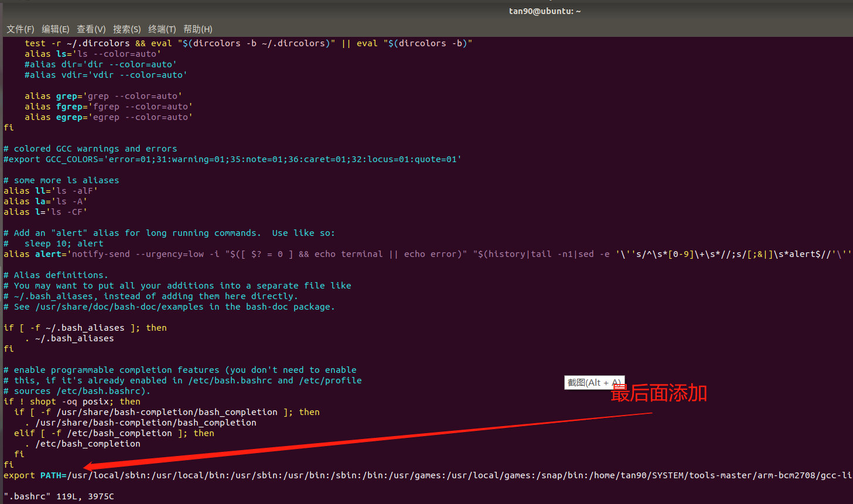The width and height of the screenshot is (853, 504).
Task: Click the line #alias dir='dir --color=auto'
Action: 101,64
